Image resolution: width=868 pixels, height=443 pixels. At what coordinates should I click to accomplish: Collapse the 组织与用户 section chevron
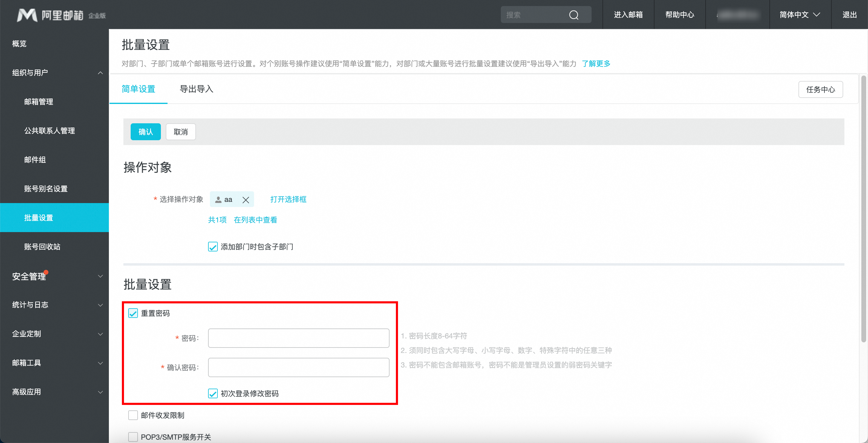click(x=100, y=73)
